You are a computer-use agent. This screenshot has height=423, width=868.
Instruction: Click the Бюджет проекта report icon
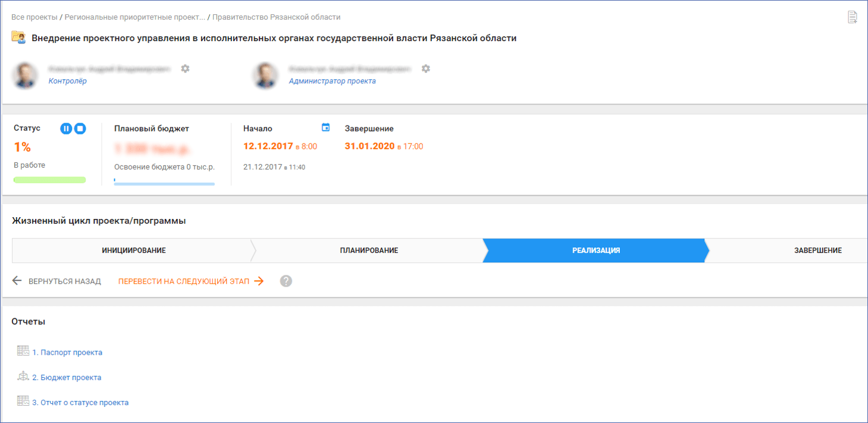tap(23, 377)
